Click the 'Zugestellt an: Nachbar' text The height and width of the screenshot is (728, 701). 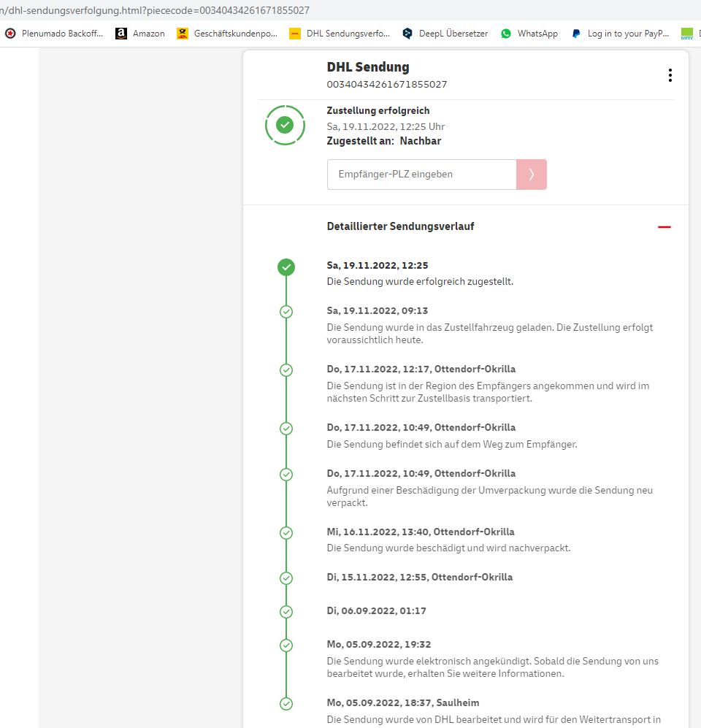[x=384, y=141]
